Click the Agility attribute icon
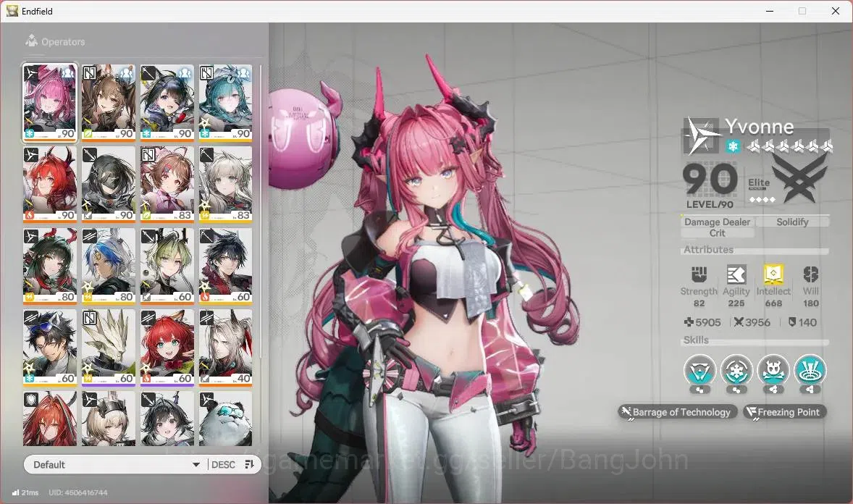 click(x=736, y=274)
